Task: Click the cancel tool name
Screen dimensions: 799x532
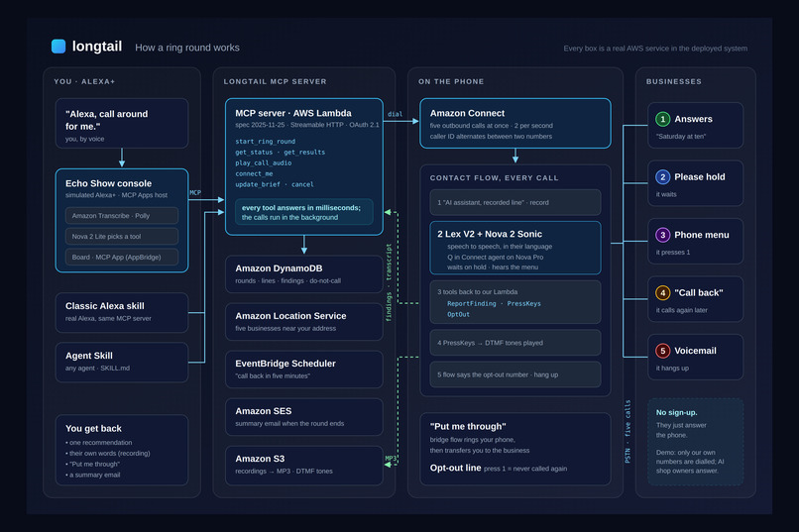Action: point(302,184)
